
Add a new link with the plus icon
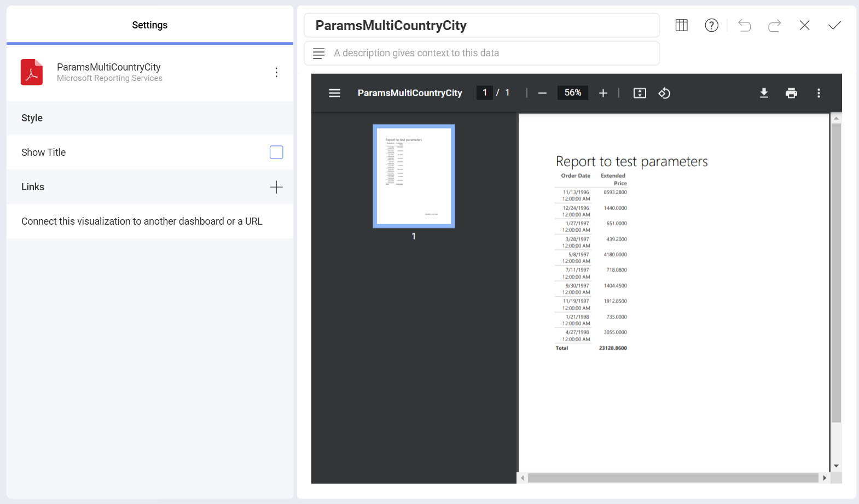[x=276, y=187]
